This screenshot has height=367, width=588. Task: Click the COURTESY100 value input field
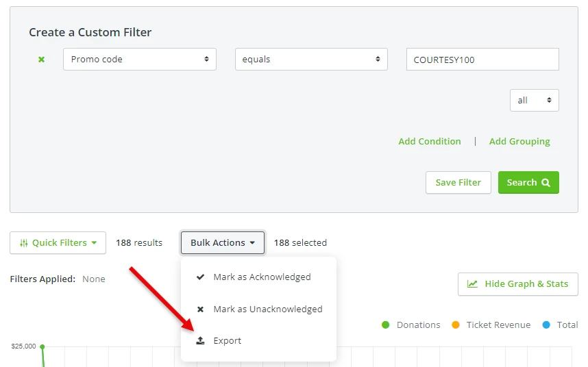tap(482, 59)
